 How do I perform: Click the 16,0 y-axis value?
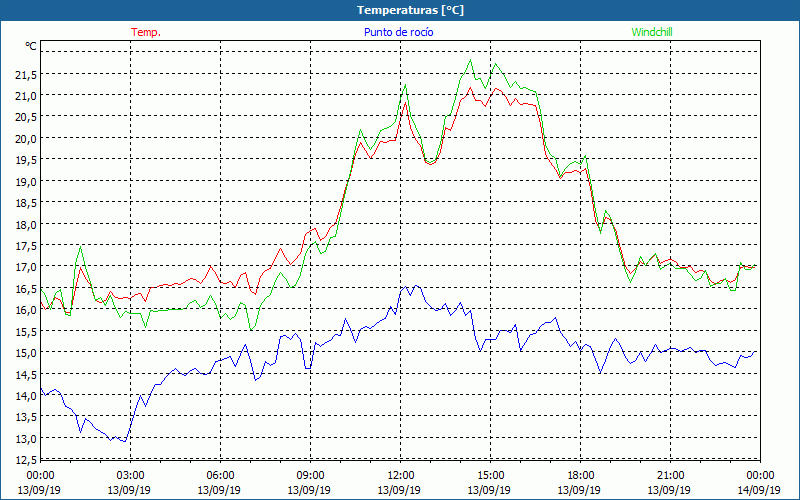point(26,310)
